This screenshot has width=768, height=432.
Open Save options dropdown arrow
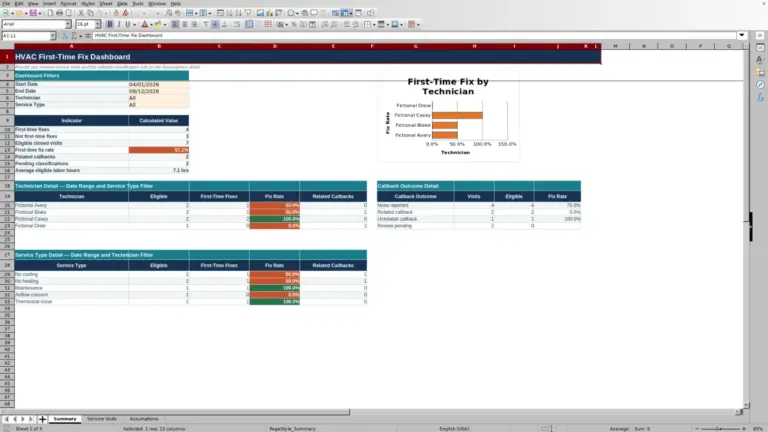(39, 13)
